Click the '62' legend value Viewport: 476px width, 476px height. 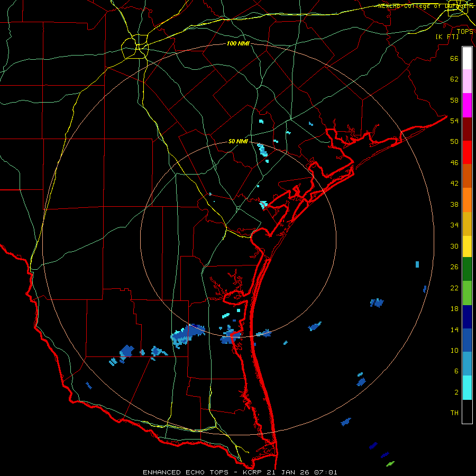coord(454,79)
